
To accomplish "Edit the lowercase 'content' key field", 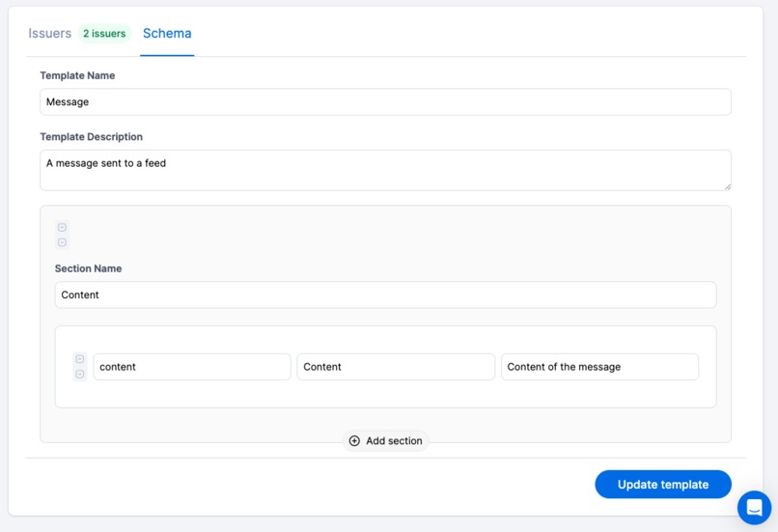I will [192, 367].
